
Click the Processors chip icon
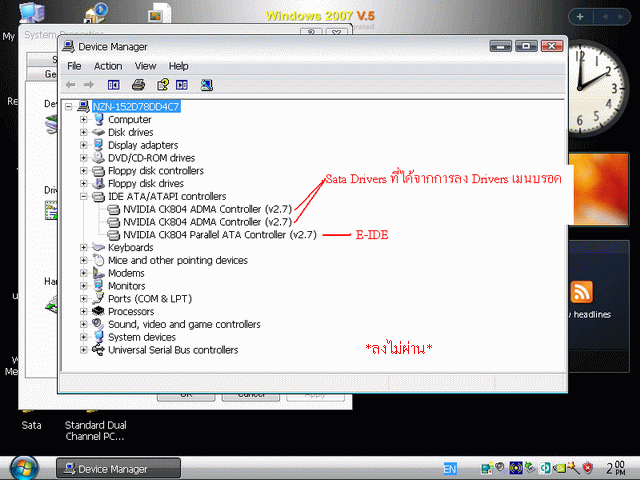[x=98, y=311]
